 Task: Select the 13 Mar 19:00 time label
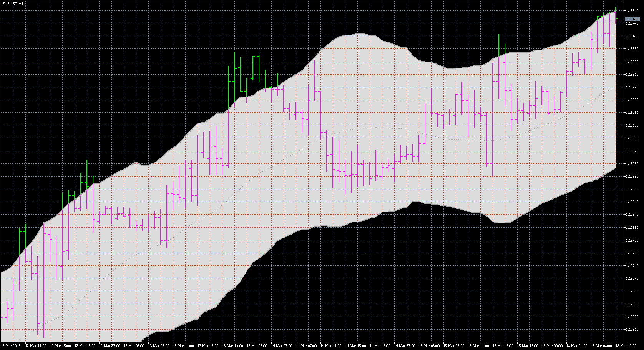(x=232, y=346)
